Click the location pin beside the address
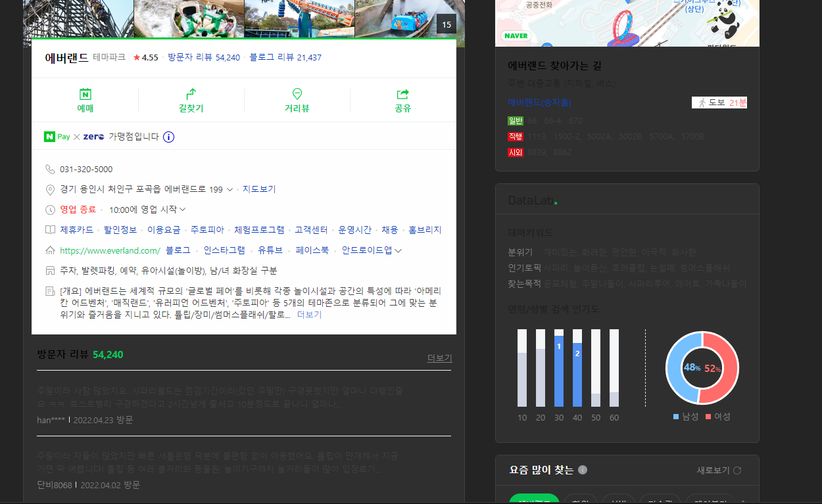The height and width of the screenshot is (504, 822). point(51,189)
